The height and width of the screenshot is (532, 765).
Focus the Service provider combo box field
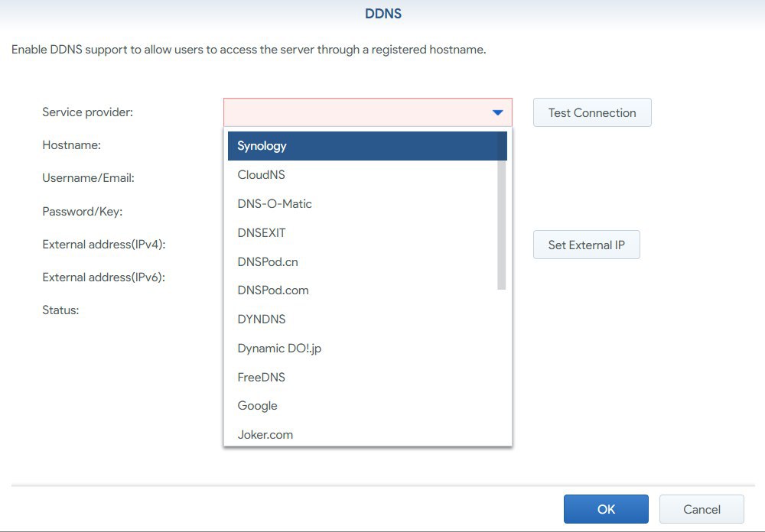[x=368, y=112]
